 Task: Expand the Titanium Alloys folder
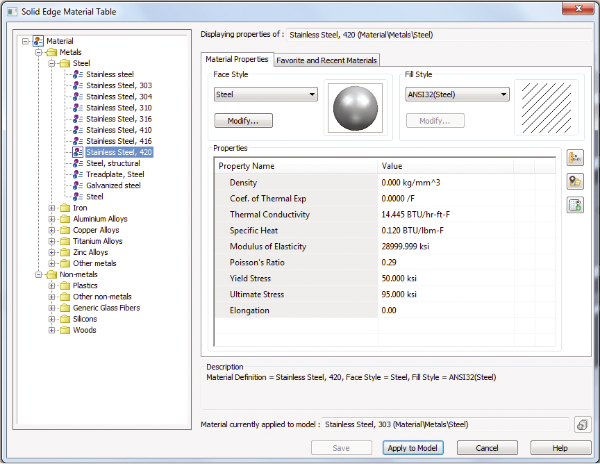pos(52,241)
